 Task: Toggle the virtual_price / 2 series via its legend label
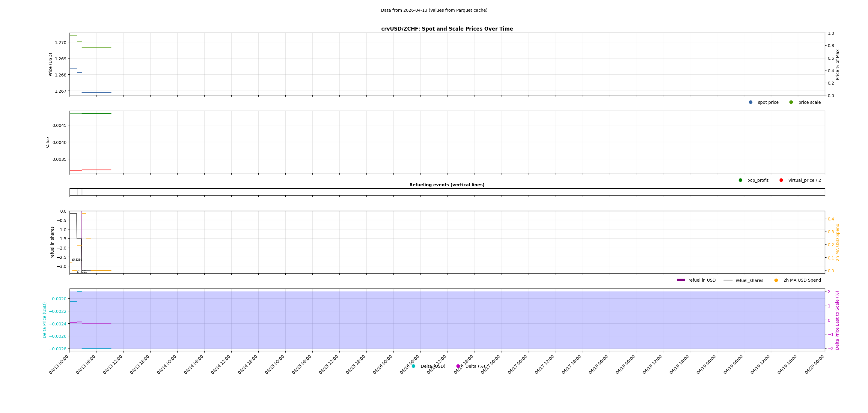[805, 180]
